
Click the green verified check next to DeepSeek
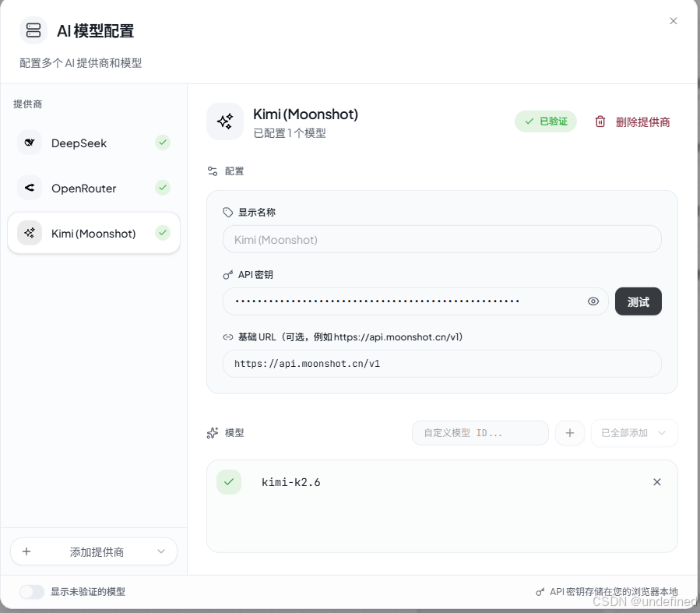(163, 143)
